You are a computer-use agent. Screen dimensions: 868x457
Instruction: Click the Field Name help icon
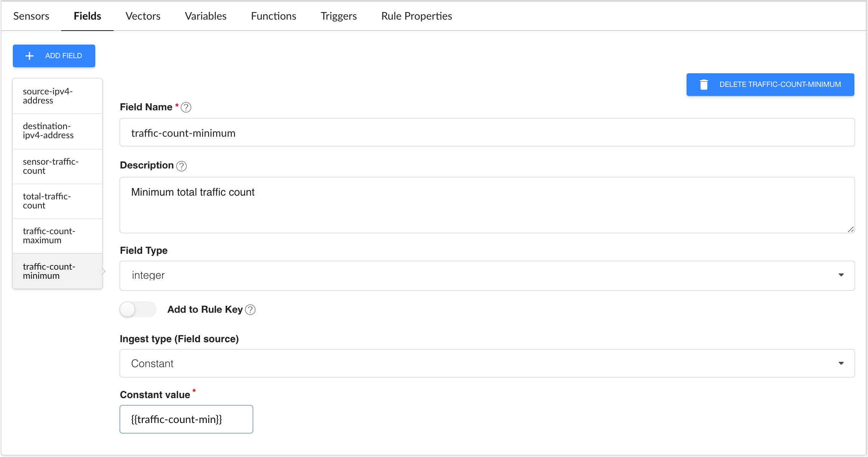(x=186, y=107)
